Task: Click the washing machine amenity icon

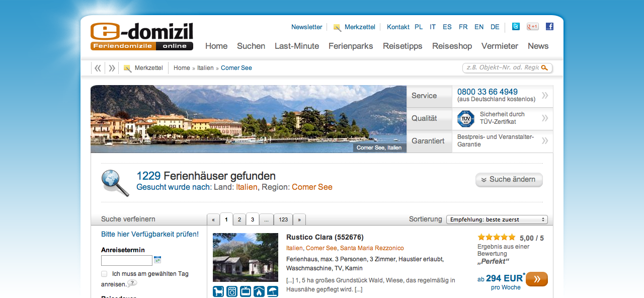Action: [x=232, y=291]
